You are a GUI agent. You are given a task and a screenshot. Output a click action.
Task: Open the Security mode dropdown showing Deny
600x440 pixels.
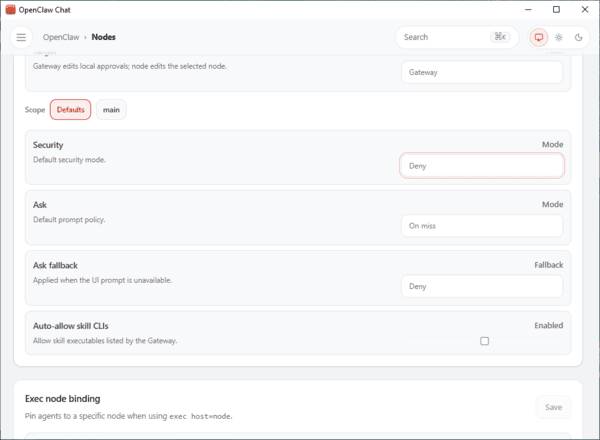pos(481,166)
